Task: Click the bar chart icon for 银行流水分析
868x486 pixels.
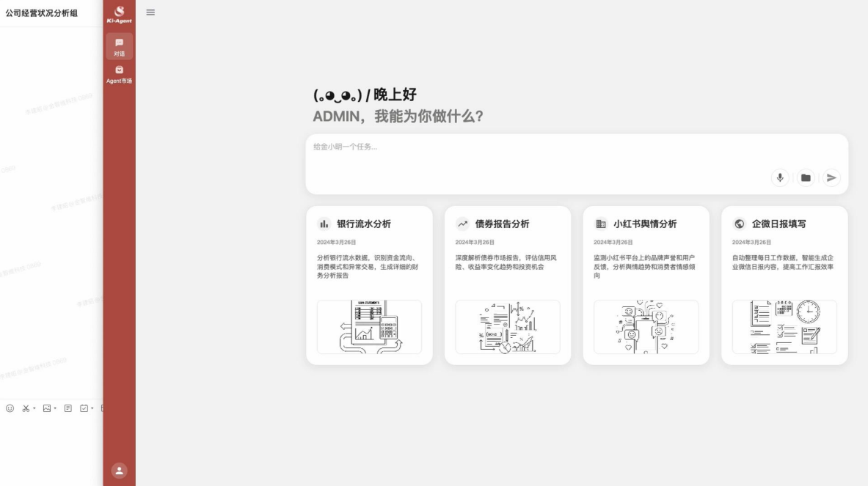Action: tap(324, 224)
